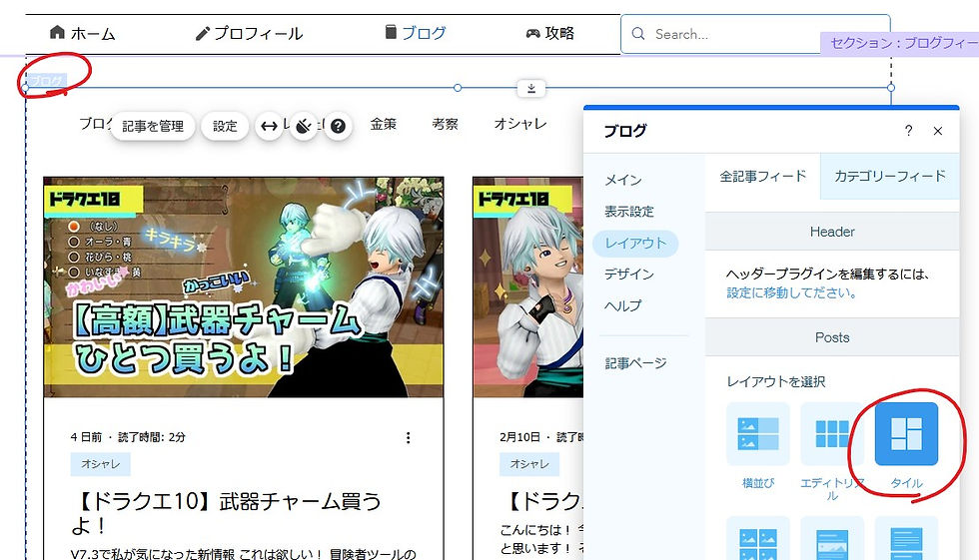979x560 pixels.
Task: Choose the text-lines layout icon below タイル
Action: coord(907,538)
